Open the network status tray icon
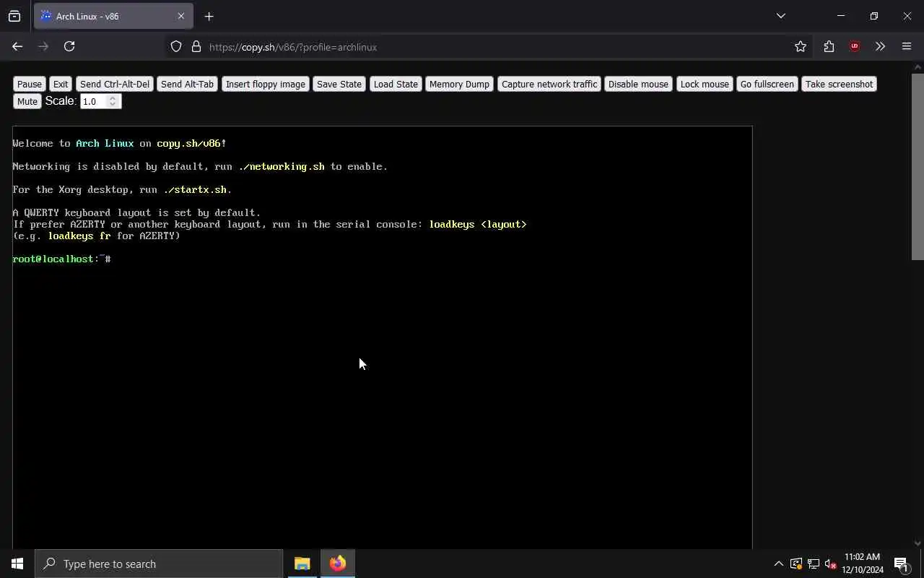The image size is (924, 578). (x=814, y=564)
